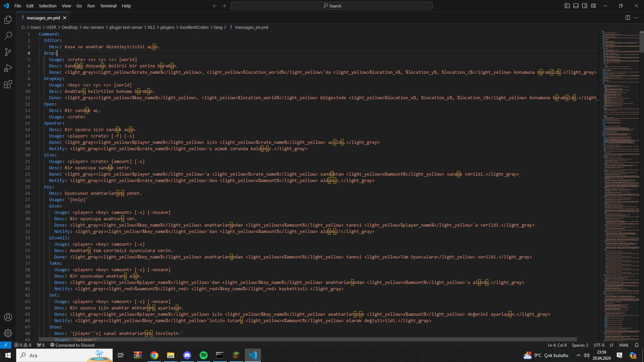Select the messages_en.yml editor tab
This screenshot has width=644, height=362.
point(43,18)
